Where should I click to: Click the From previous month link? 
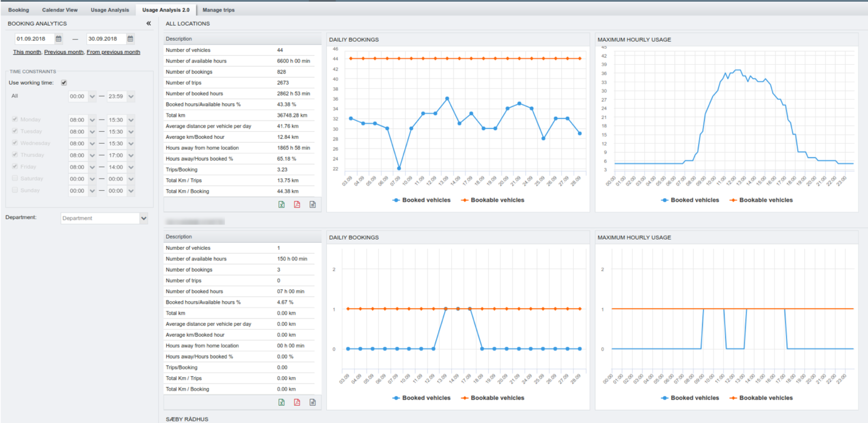click(x=113, y=52)
